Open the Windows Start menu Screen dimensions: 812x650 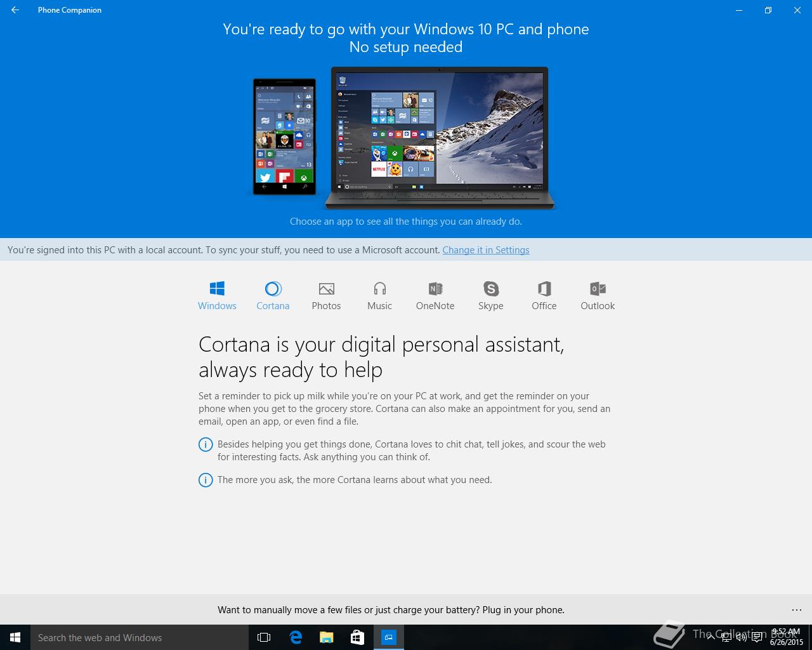pyautogui.click(x=15, y=637)
